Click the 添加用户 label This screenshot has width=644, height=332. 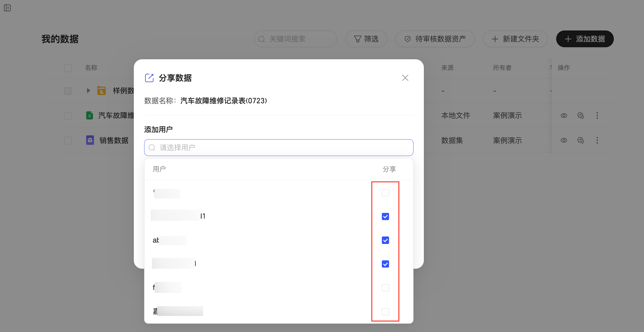click(158, 129)
